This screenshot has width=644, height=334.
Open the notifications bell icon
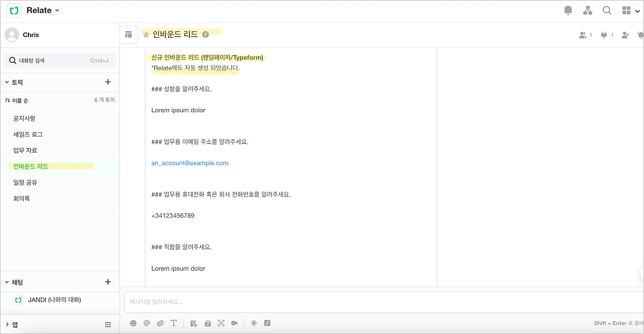[567, 10]
